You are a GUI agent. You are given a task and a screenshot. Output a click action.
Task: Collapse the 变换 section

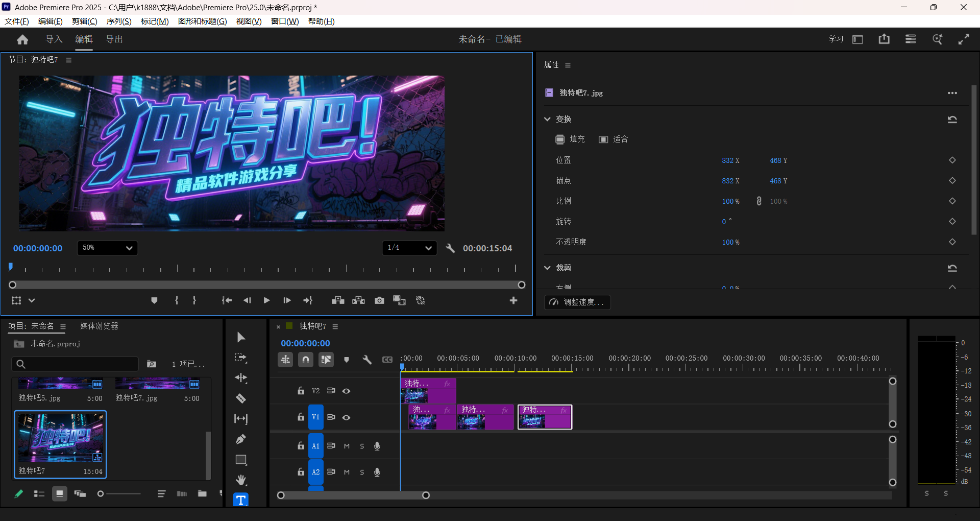(547, 119)
